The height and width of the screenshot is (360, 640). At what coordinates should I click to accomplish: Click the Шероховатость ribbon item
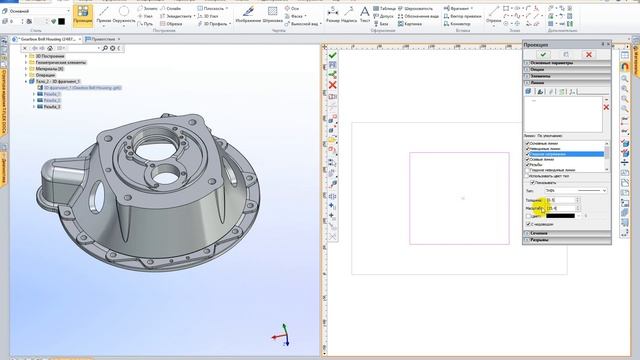(x=415, y=8)
